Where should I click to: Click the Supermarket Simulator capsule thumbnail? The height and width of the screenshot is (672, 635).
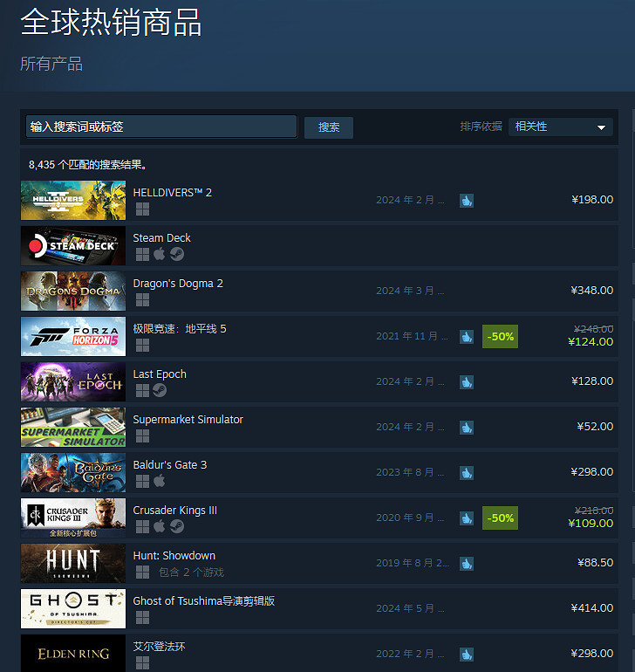pyautogui.click(x=73, y=428)
